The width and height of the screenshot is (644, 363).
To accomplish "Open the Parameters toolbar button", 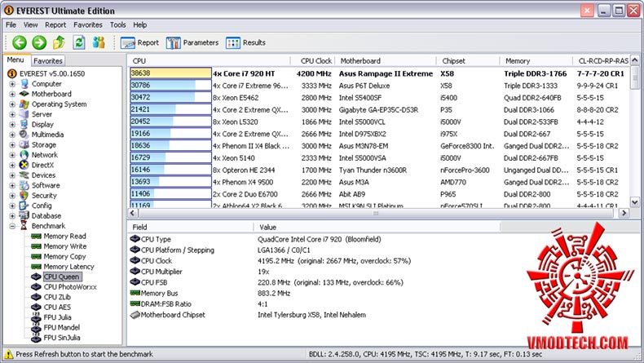I will point(192,42).
